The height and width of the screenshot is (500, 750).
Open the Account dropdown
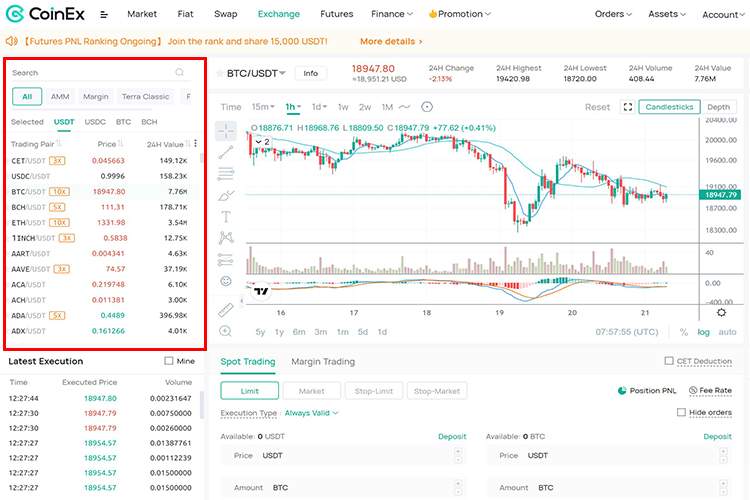(723, 15)
